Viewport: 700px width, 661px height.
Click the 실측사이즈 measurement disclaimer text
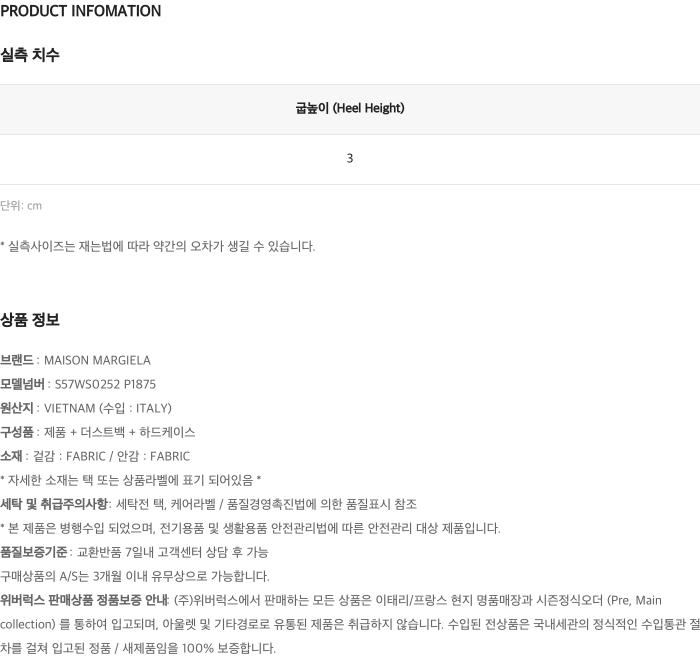[158, 246]
